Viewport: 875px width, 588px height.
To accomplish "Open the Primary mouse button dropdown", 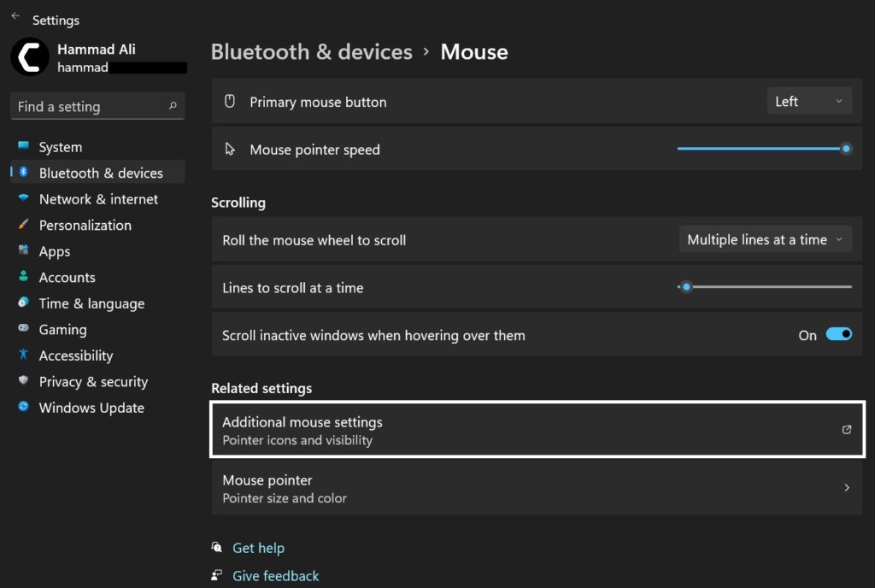I will point(807,100).
